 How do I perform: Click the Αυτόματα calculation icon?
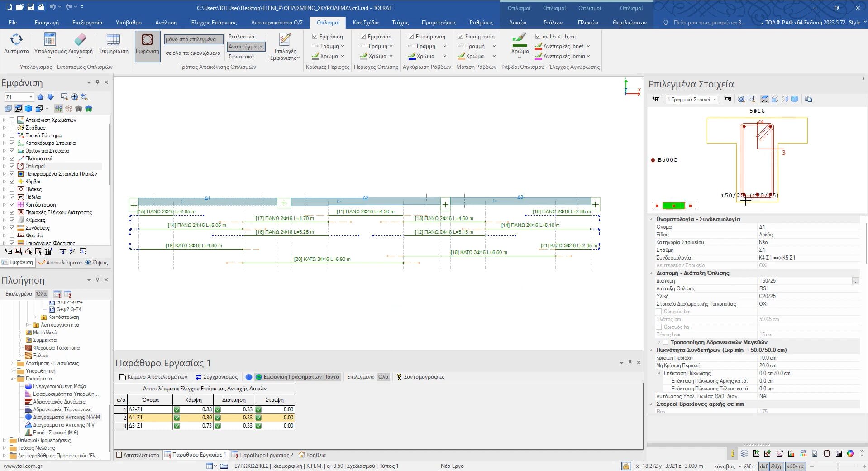click(x=16, y=41)
